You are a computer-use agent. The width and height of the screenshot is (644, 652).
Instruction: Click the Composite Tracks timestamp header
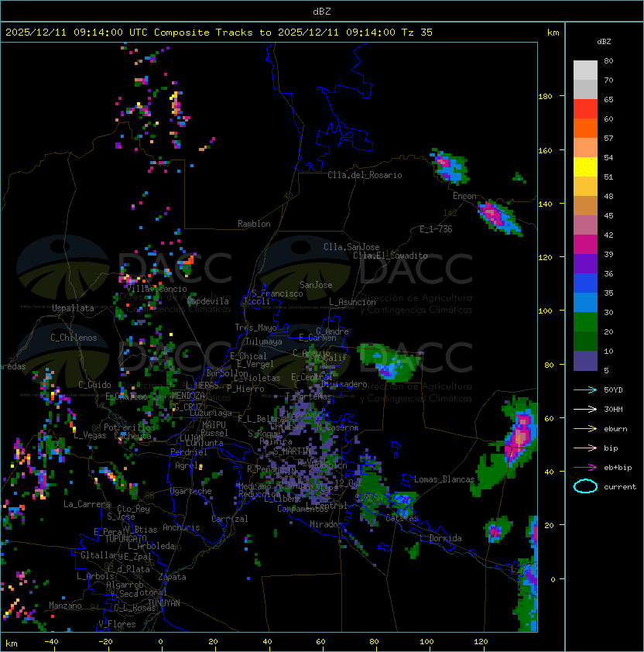[219, 33]
